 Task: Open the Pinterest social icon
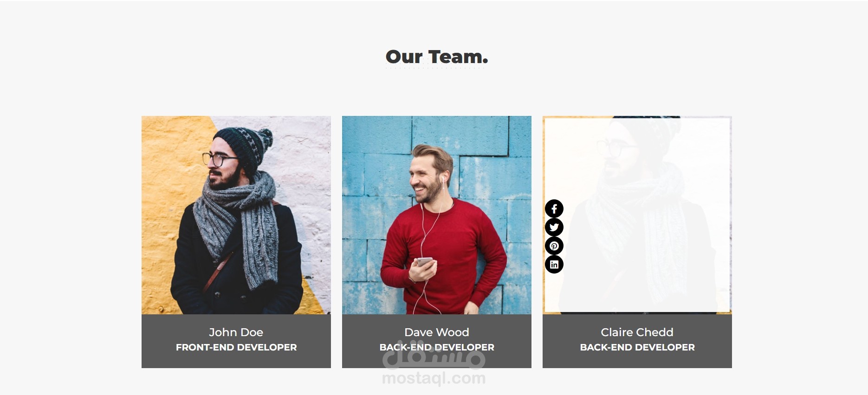pos(554,246)
